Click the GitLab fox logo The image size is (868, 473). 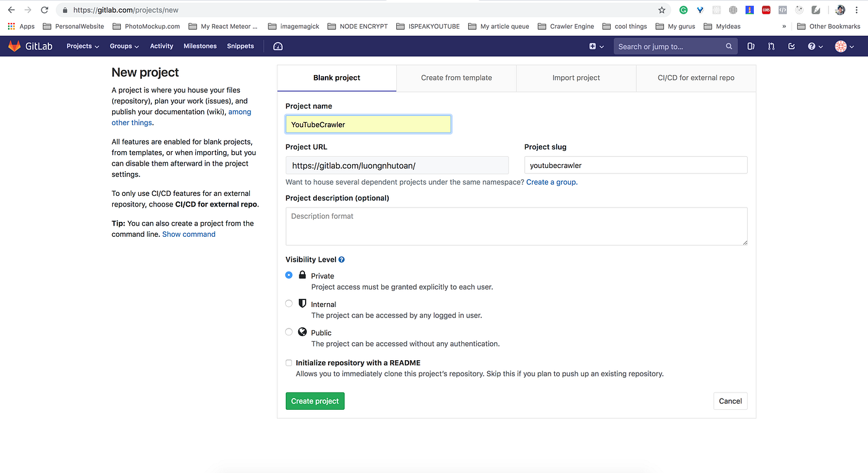click(x=14, y=45)
